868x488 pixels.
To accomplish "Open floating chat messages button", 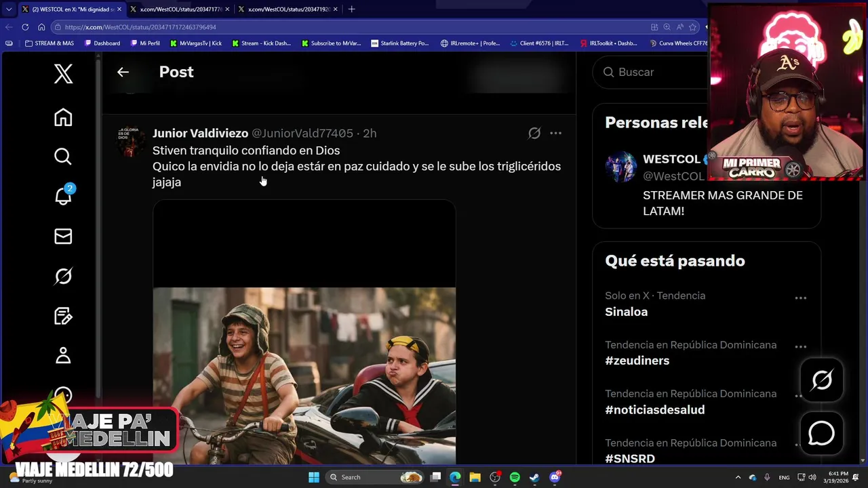I will tap(821, 433).
